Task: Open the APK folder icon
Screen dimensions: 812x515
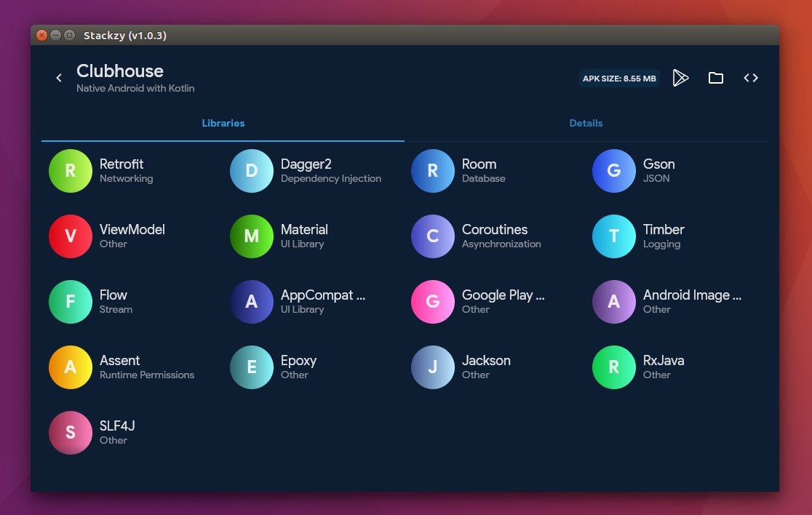Action: click(x=716, y=78)
